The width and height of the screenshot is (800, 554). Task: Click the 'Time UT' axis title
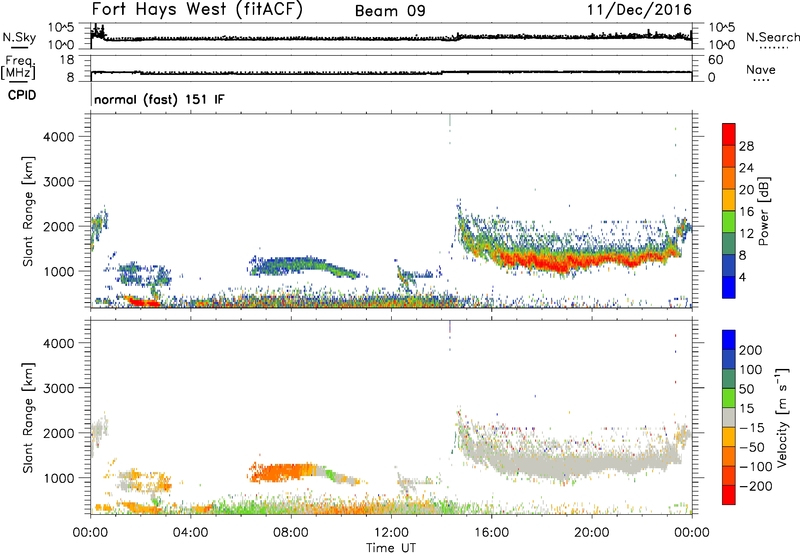point(391,548)
